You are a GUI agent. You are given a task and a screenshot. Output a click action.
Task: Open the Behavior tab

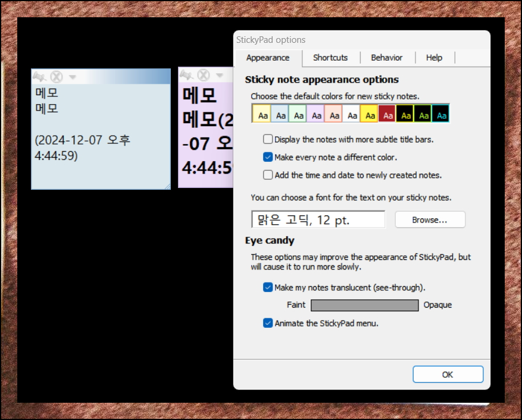coord(386,58)
